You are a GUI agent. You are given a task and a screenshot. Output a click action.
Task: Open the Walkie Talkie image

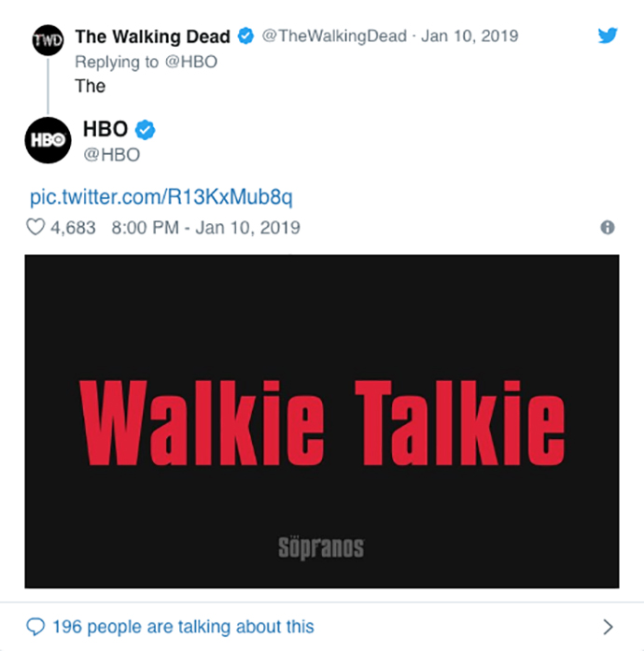click(322, 421)
